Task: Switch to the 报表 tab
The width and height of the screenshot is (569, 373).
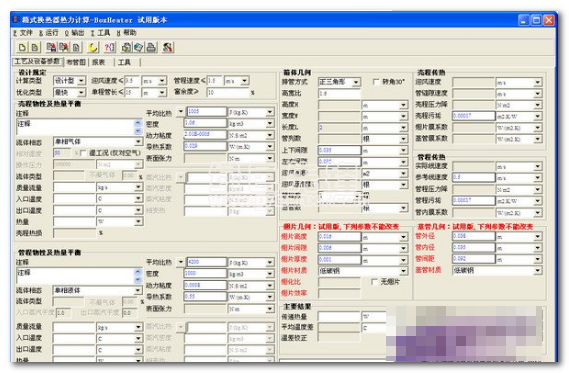Action: tap(98, 62)
